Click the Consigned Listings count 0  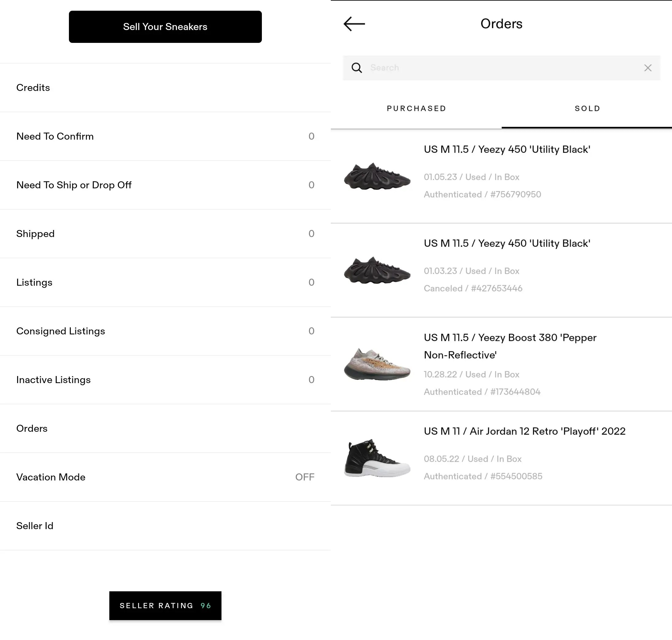click(311, 331)
